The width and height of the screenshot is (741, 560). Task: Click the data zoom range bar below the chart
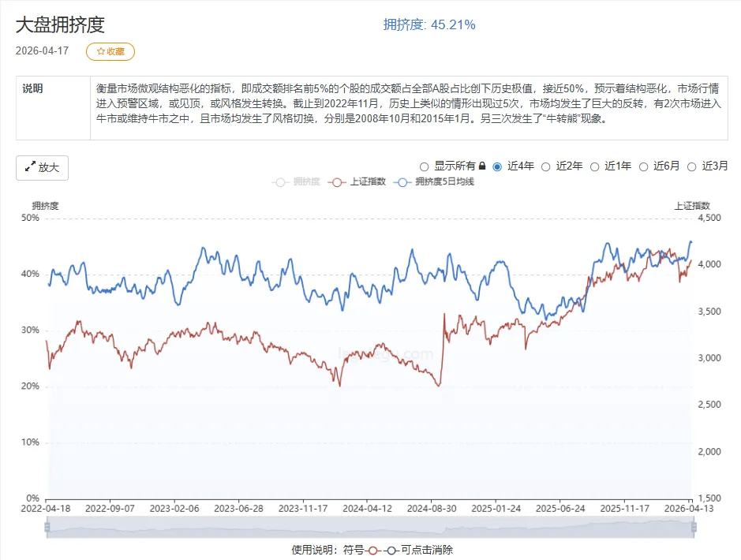(x=370, y=528)
